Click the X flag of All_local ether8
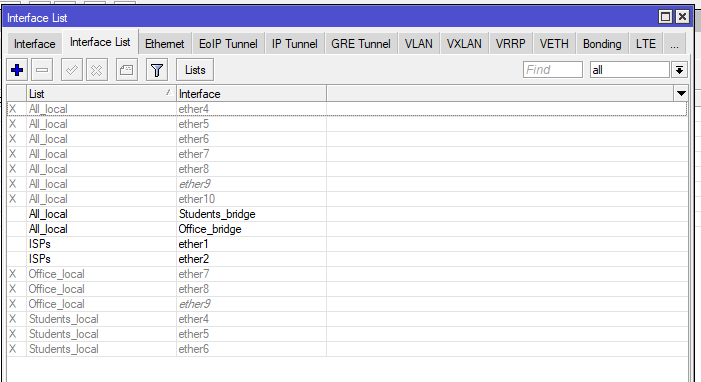701x382 pixels. coord(13,169)
